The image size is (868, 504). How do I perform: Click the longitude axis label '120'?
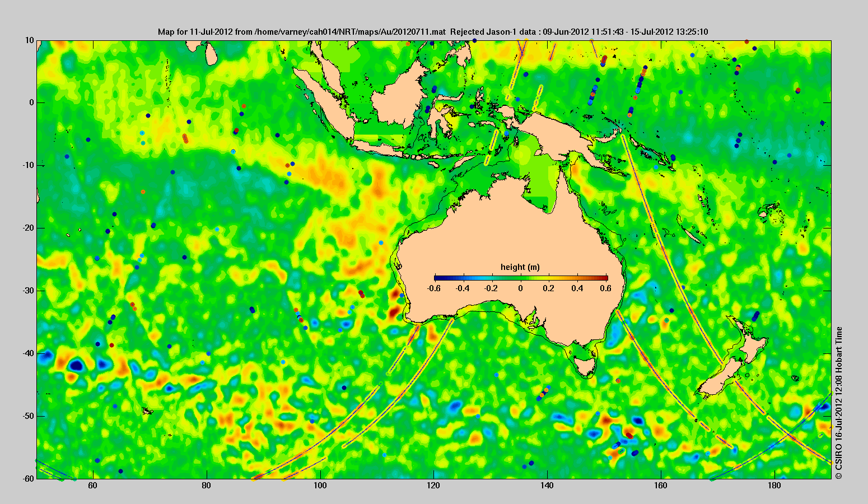click(433, 486)
